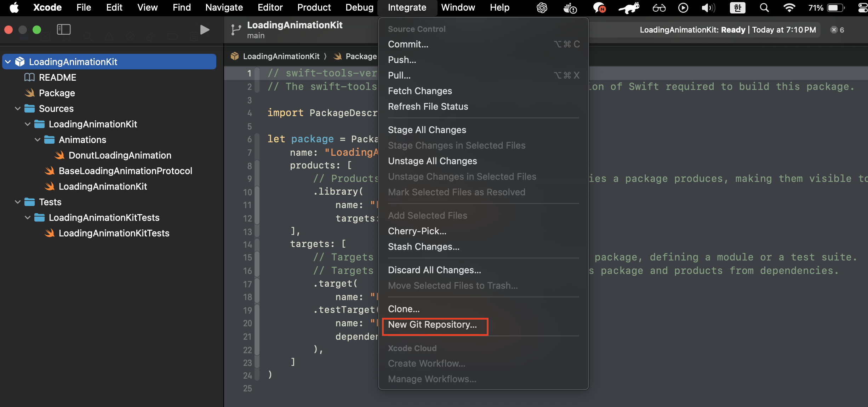Toggle the navigator sidebar icon
Viewport: 868px width, 407px height.
pyautogui.click(x=64, y=30)
